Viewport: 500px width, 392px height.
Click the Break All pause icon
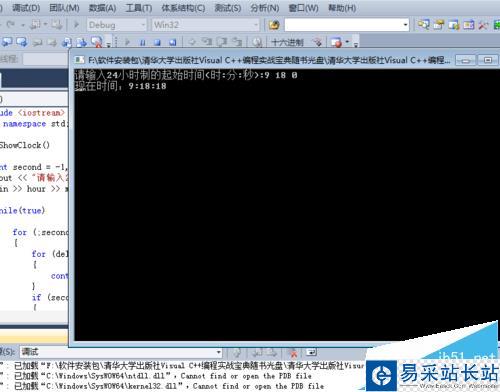click(x=143, y=42)
